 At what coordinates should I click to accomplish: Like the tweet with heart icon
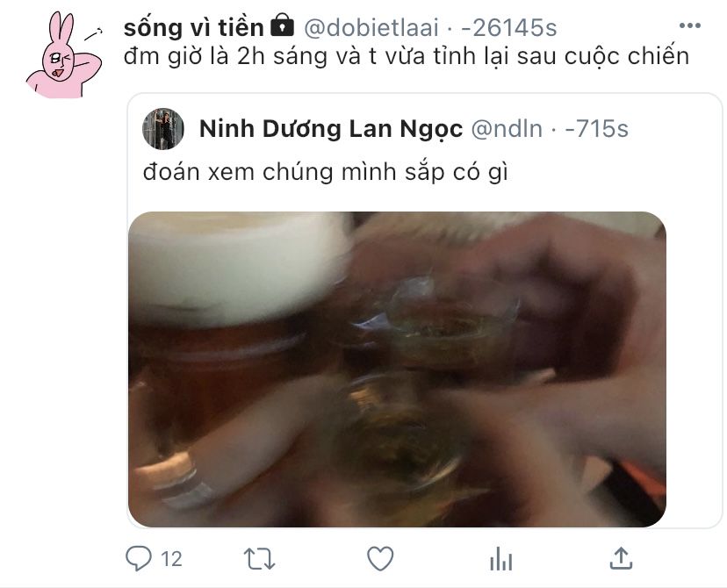pyautogui.click(x=380, y=558)
